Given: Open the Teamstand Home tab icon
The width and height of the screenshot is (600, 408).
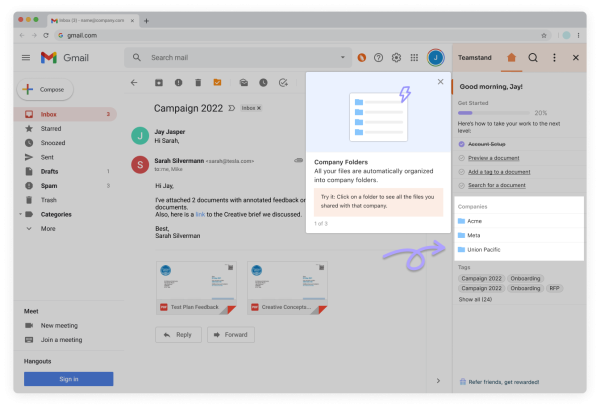Looking at the screenshot, I should point(511,58).
